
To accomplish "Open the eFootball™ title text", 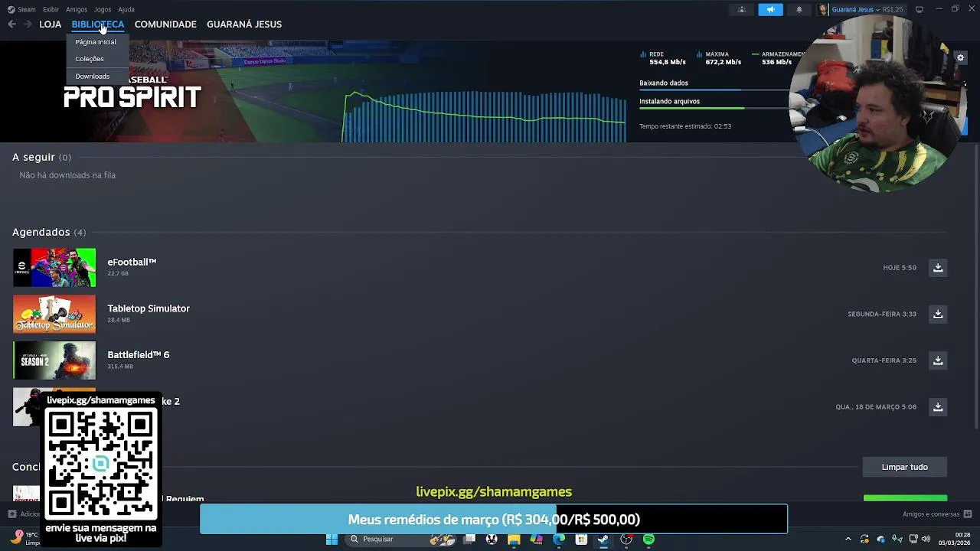I will tap(132, 262).
